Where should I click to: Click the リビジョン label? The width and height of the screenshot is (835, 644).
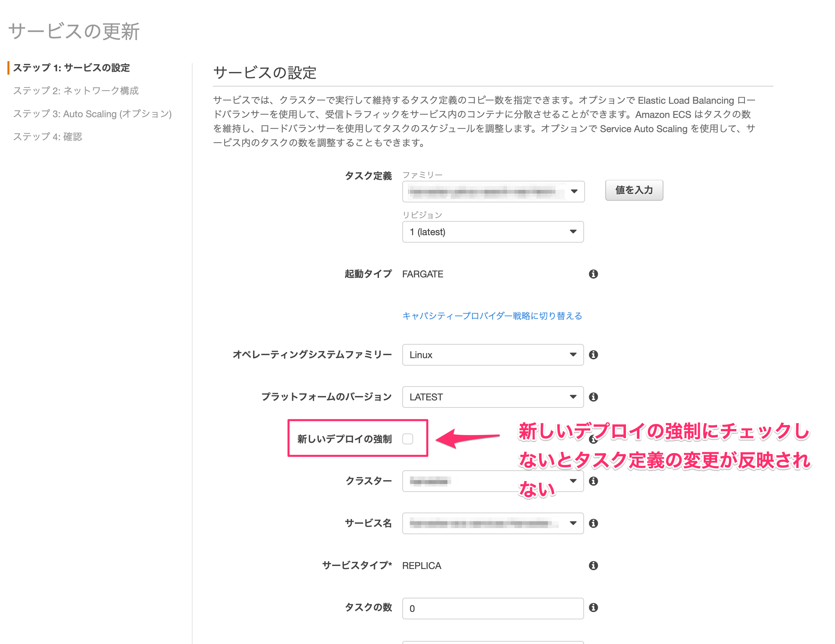(x=422, y=215)
